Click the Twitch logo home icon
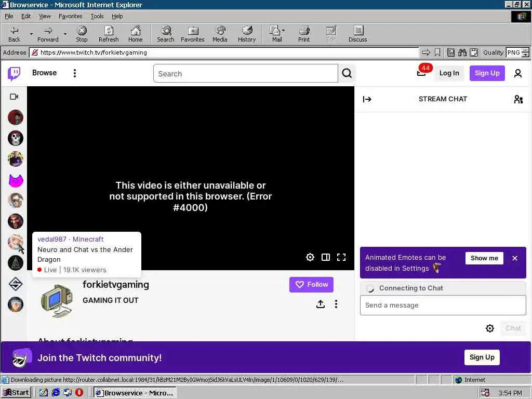The image size is (532, 399). (14, 73)
